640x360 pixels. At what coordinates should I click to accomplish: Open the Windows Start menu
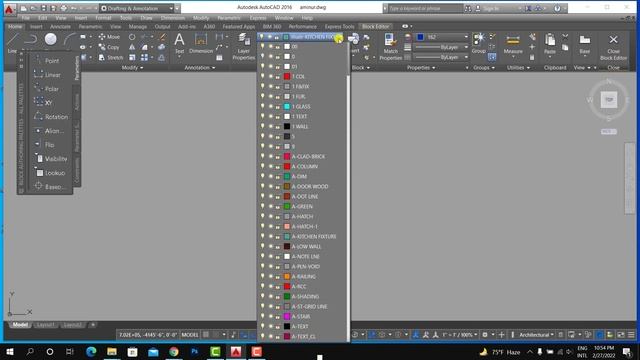click(10, 351)
